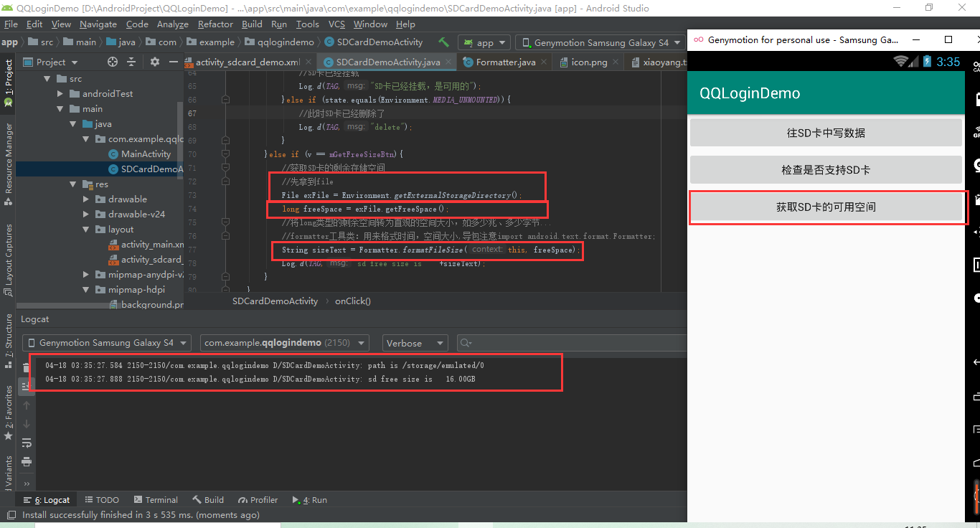980x528 pixels.
Task: Open the Profiler tool window
Action: 258,500
